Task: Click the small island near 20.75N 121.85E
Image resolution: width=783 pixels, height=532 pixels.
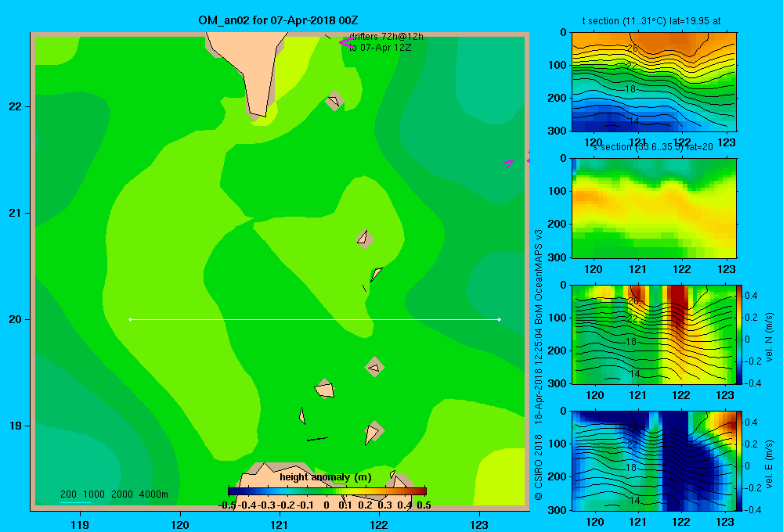Action: (x=365, y=239)
